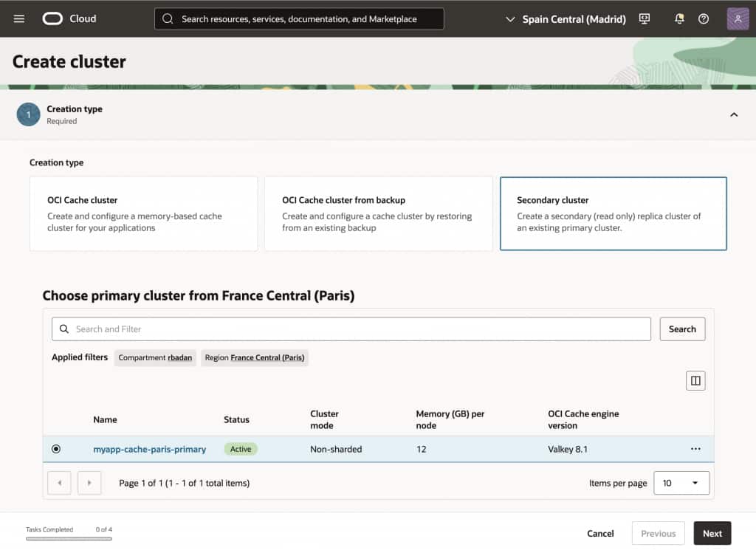
Task: Open the hamburger navigation menu
Action: pos(18,18)
